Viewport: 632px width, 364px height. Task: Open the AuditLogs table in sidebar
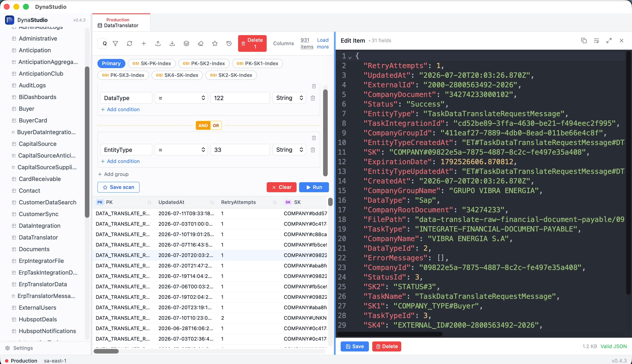32,85
